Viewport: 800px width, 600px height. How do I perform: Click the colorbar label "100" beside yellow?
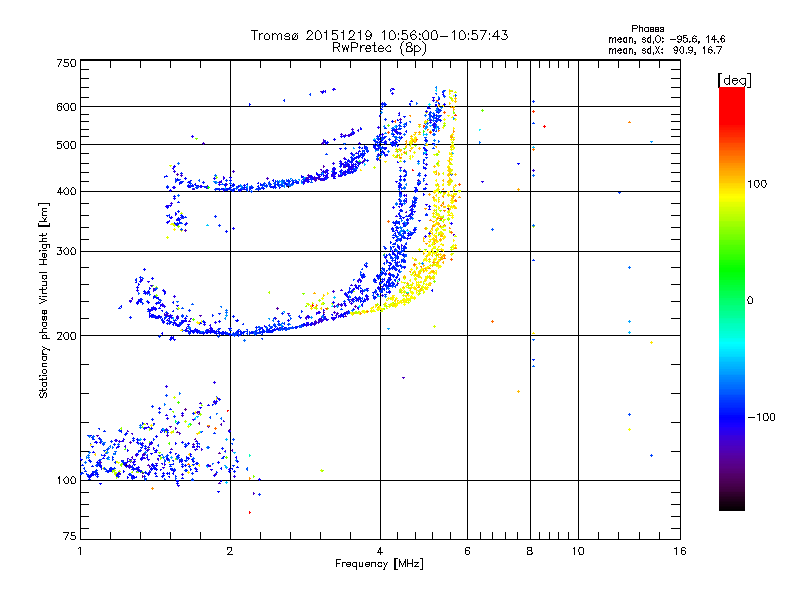click(757, 184)
